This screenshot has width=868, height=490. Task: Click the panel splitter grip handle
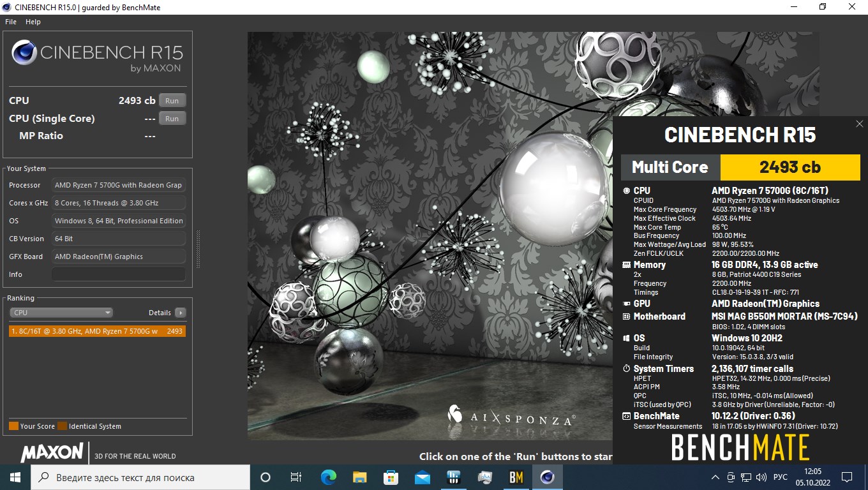(198, 249)
